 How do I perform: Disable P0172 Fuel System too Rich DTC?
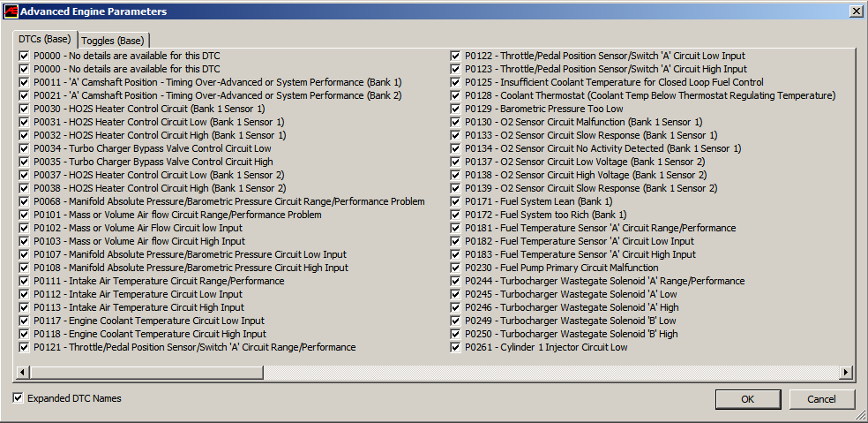pyautogui.click(x=455, y=215)
